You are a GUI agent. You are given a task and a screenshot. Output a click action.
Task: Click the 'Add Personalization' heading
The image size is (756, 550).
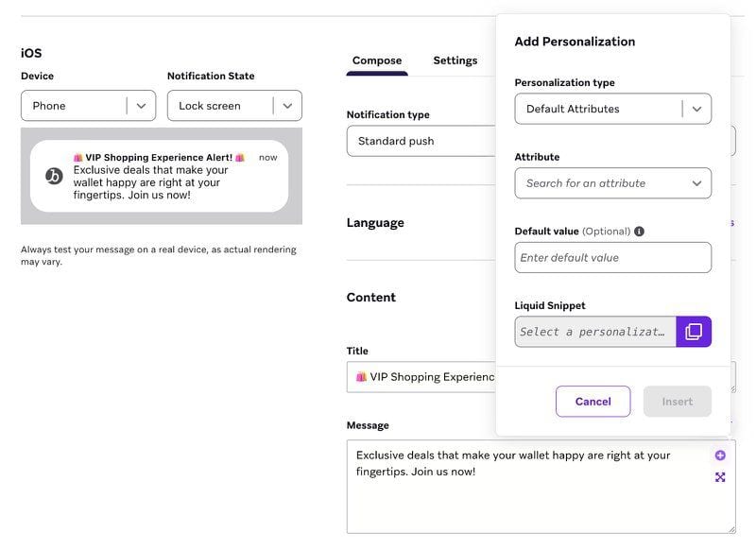click(575, 42)
